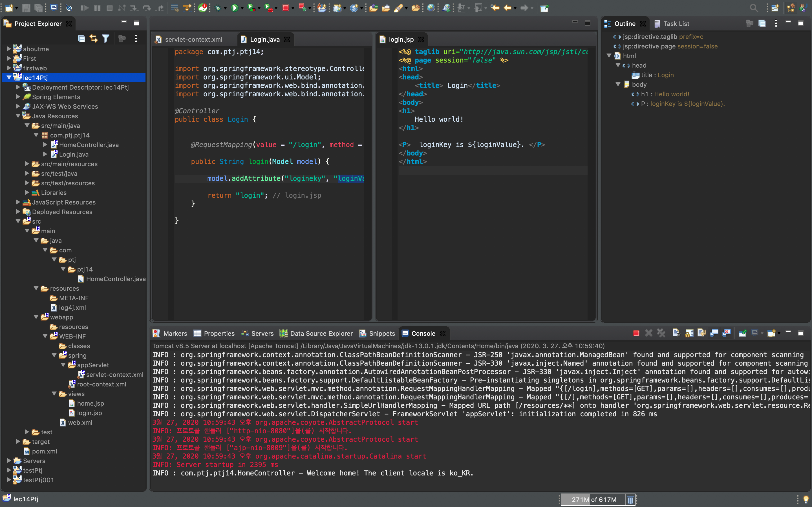Image resolution: width=812 pixels, height=507 pixels.
Task: Click the green Run button in toolbar
Action: (x=234, y=8)
